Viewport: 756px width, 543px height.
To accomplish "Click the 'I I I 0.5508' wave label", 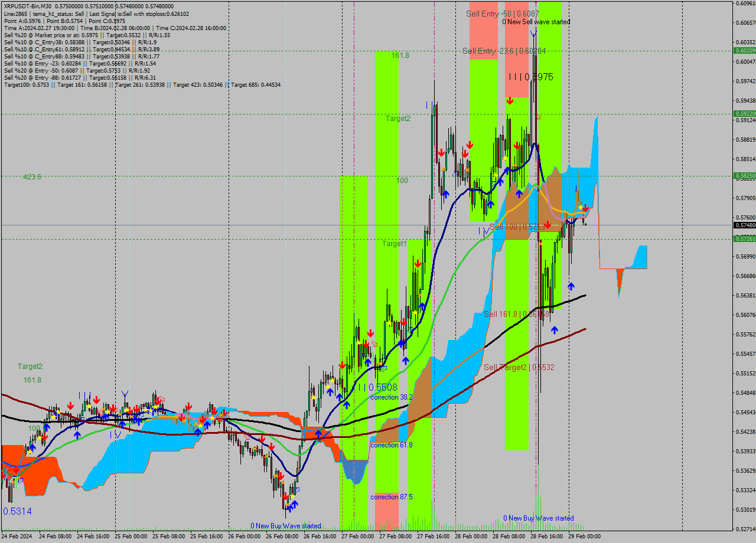I will (377, 387).
